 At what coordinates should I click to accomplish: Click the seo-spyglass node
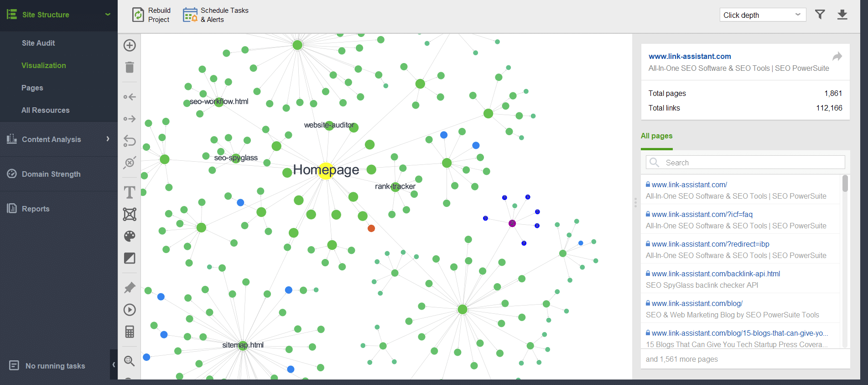click(236, 158)
